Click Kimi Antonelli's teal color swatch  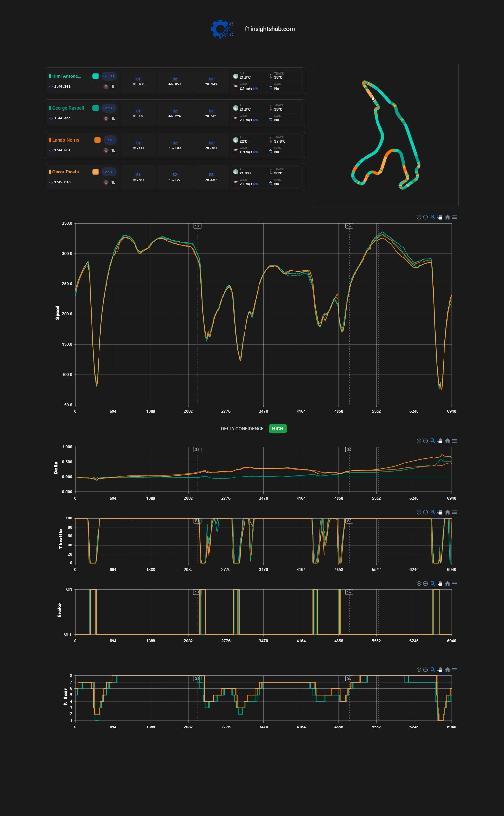tap(95, 76)
